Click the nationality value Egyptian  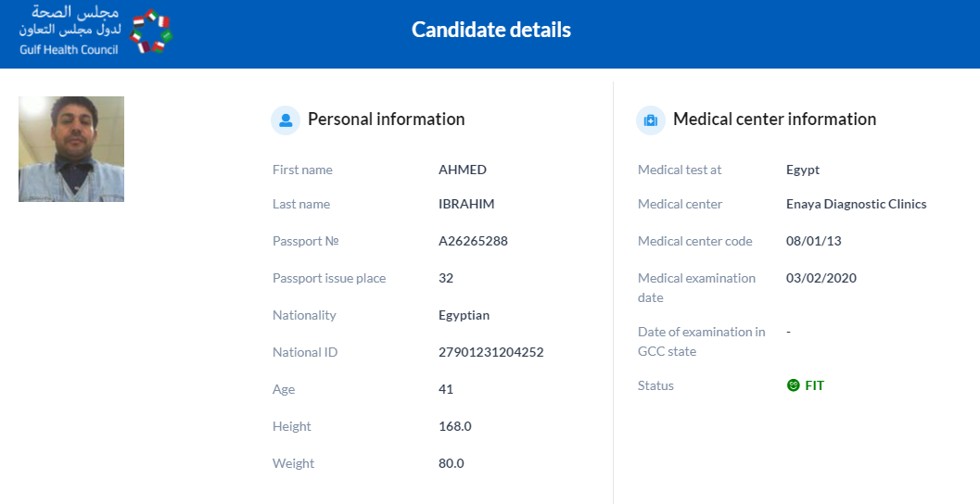(464, 315)
